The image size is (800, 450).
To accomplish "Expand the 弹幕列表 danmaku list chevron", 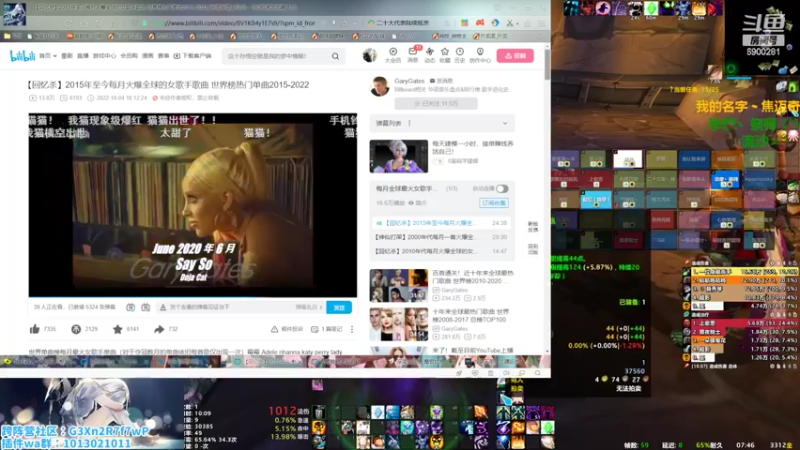I will coord(505,123).
